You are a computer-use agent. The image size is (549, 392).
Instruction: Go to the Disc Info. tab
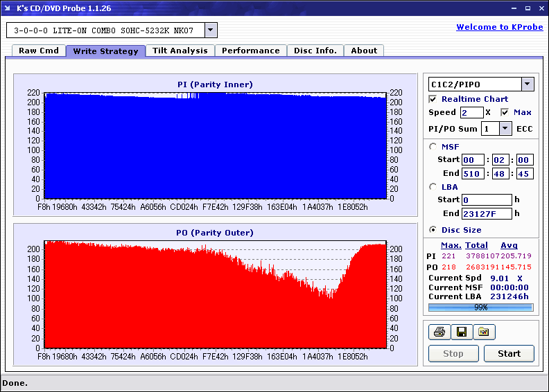[315, 51]
